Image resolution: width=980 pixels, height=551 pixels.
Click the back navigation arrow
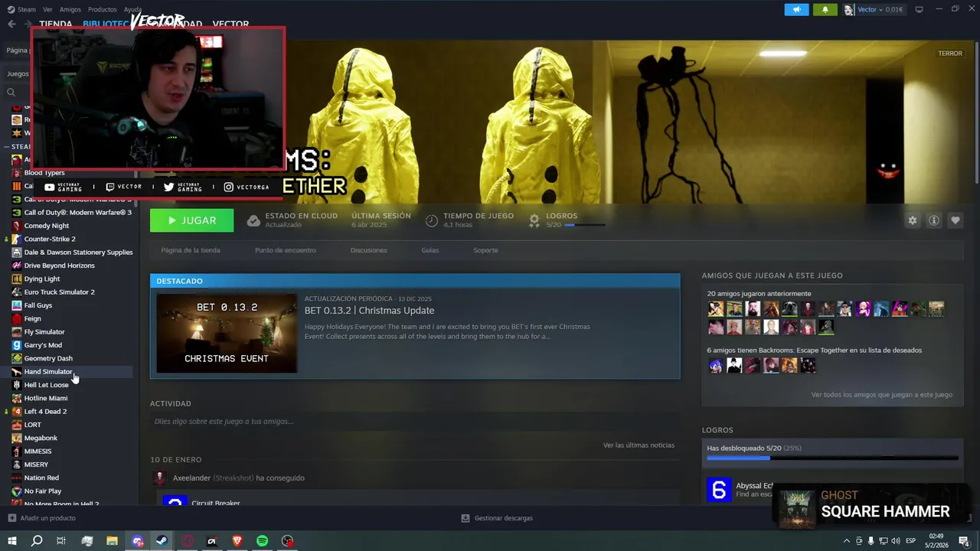pyautogui.click(x=11, y=24)
